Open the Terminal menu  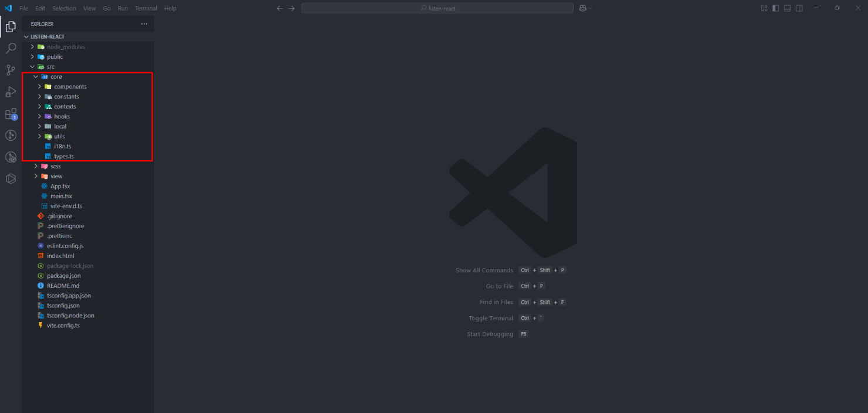[x=145, y=8]
